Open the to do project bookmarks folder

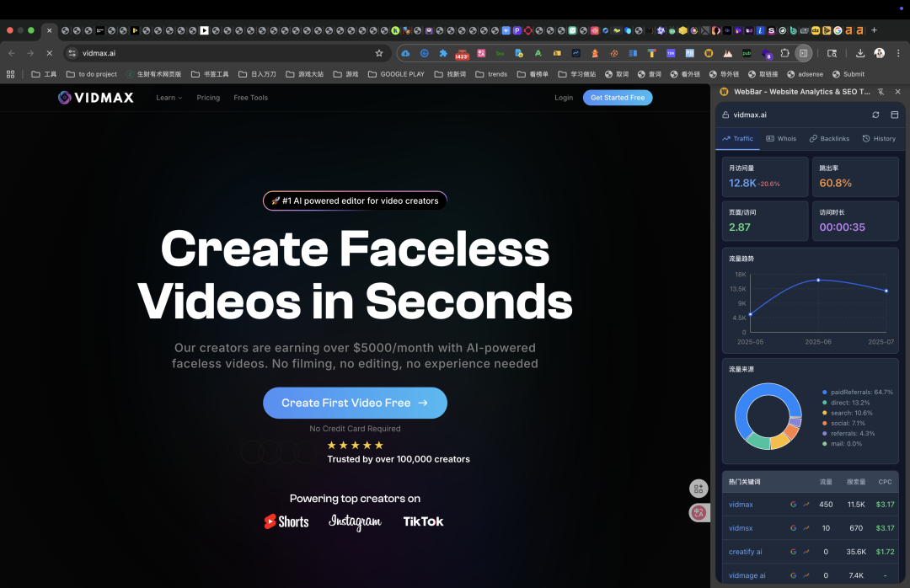92,74
